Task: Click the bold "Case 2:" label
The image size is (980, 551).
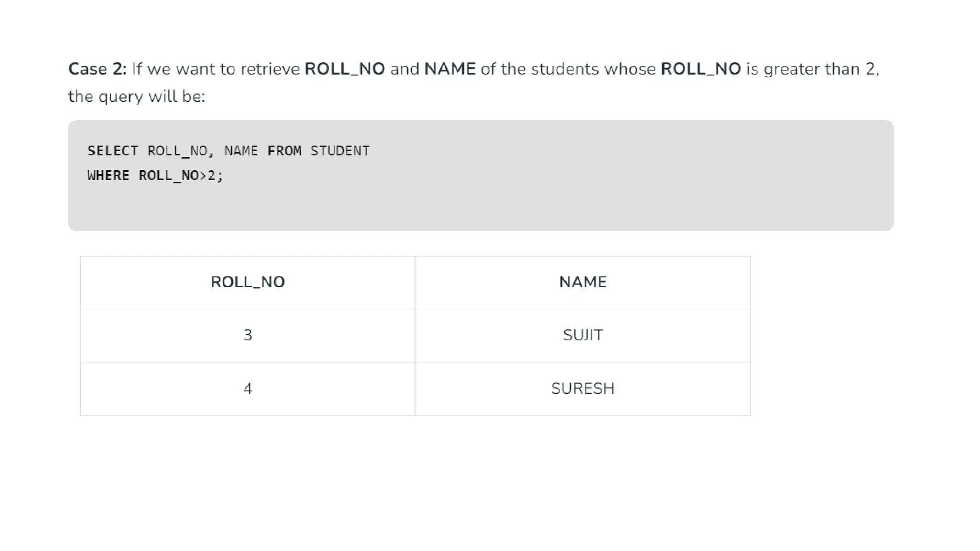Action: [97, 69]
